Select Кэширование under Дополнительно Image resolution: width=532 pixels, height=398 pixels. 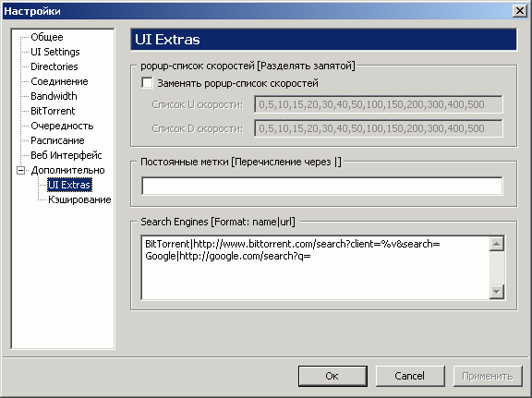point(79,199)
